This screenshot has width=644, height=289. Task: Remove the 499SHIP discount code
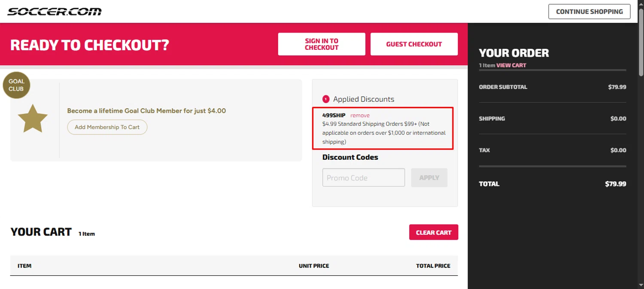pyautogui.click(x=360, y=116)
